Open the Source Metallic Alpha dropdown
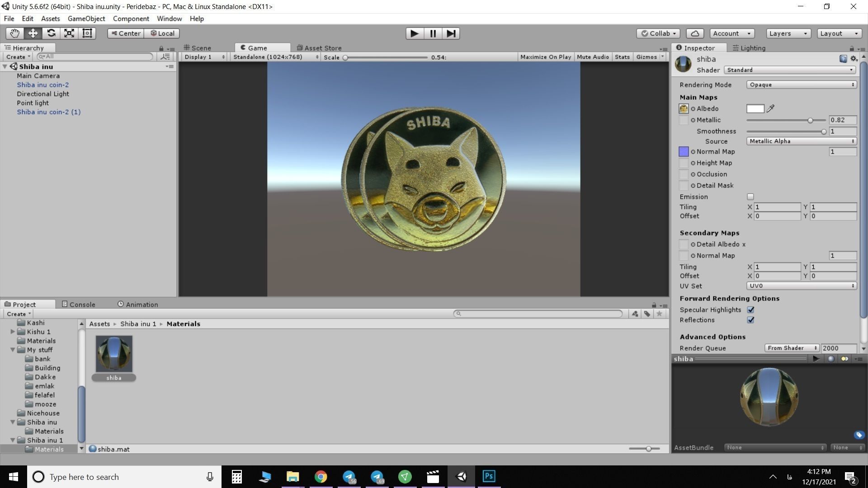868x488 pixels. 801,141
